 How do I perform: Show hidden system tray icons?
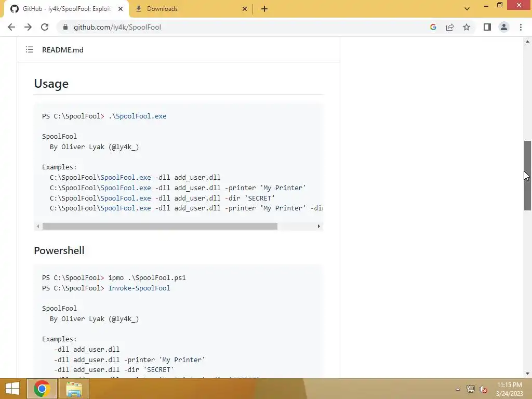click(x=458, y=389)
